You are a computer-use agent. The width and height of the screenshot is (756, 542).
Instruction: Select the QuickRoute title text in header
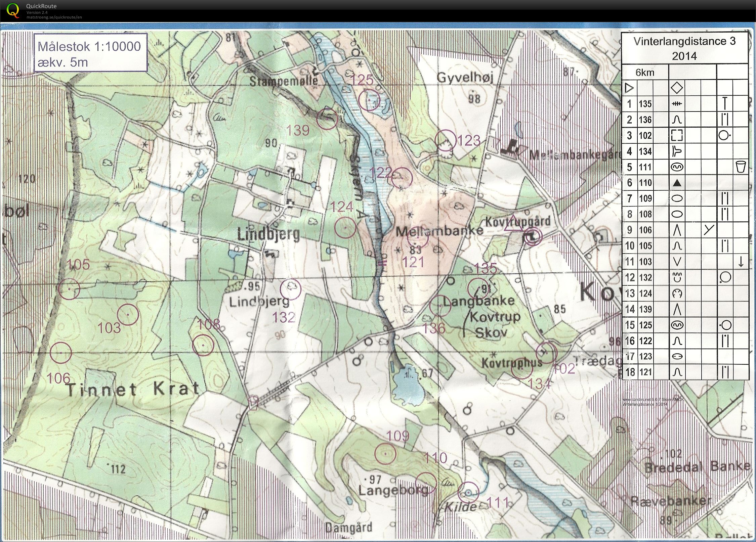tap(41, 6)
